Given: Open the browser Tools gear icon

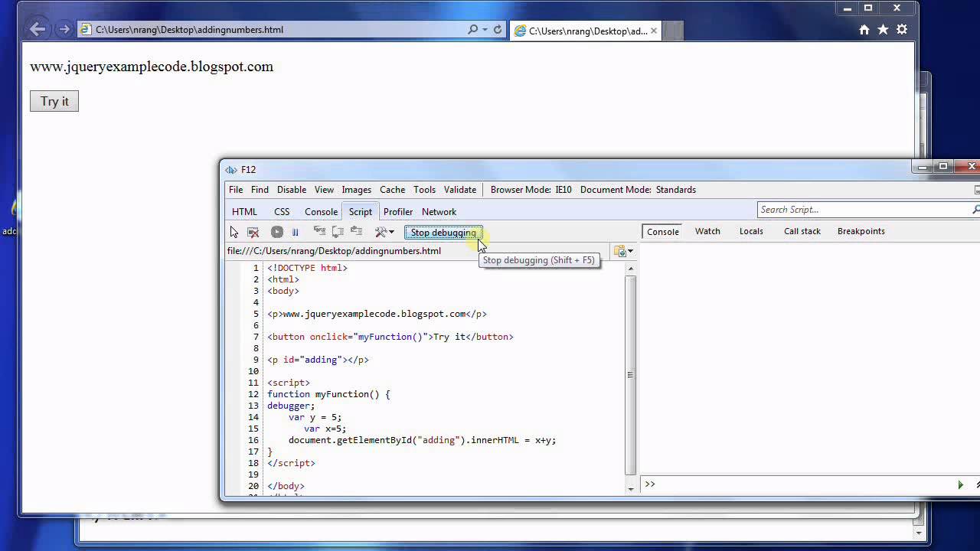Looking at the screenshot, I should pos(902,30).
